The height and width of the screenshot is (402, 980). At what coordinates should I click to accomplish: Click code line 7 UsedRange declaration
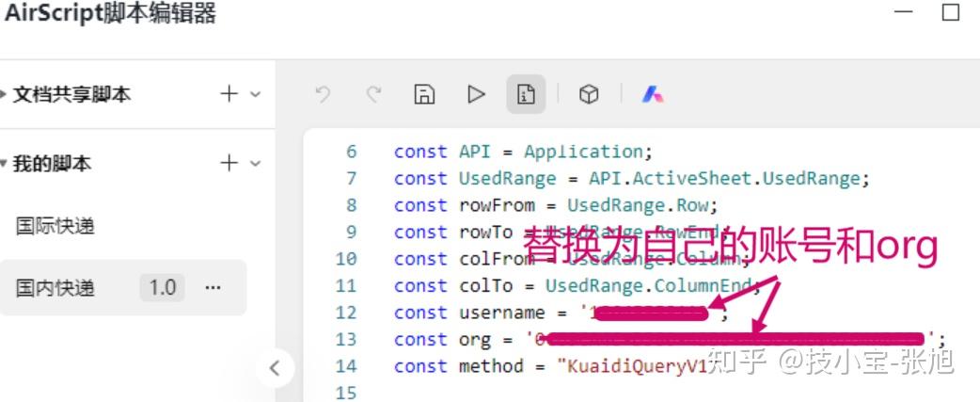[x=632, y=179]
